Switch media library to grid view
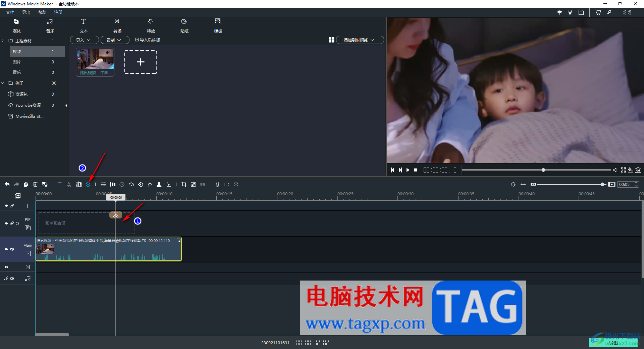 331,40
